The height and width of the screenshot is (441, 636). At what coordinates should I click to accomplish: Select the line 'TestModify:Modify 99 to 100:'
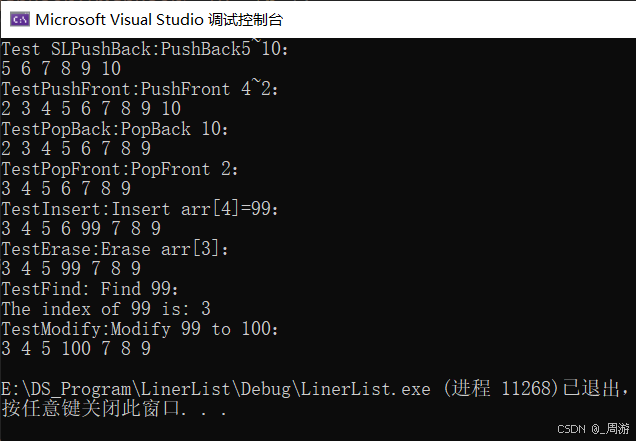click(140, 329)
